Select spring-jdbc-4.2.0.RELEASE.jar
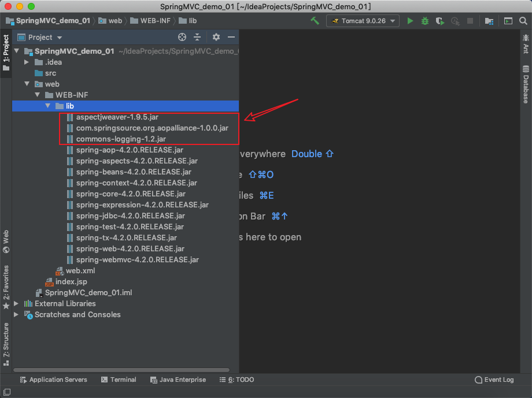The image size is (532, 398). pyautogui.click(x=130, y=215)
